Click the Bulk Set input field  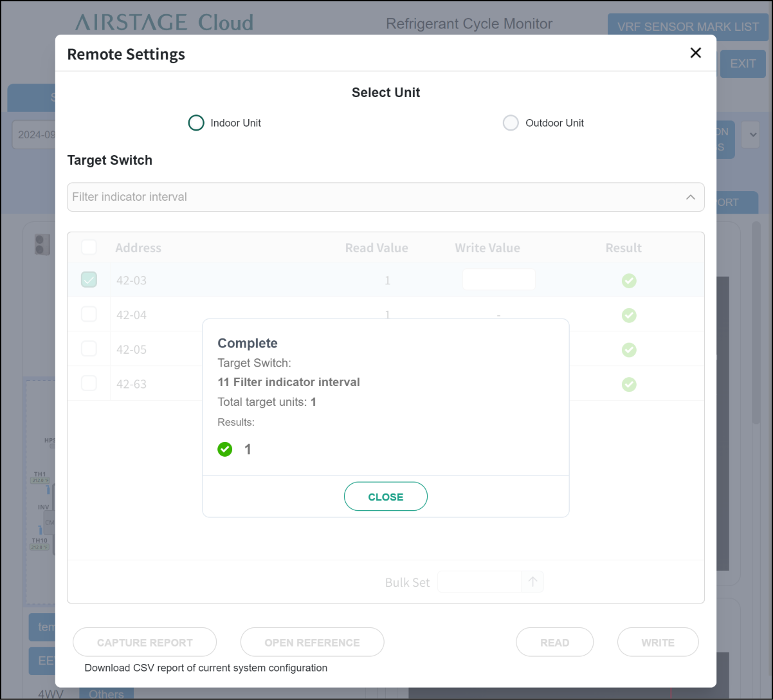(x=479, y=582)
